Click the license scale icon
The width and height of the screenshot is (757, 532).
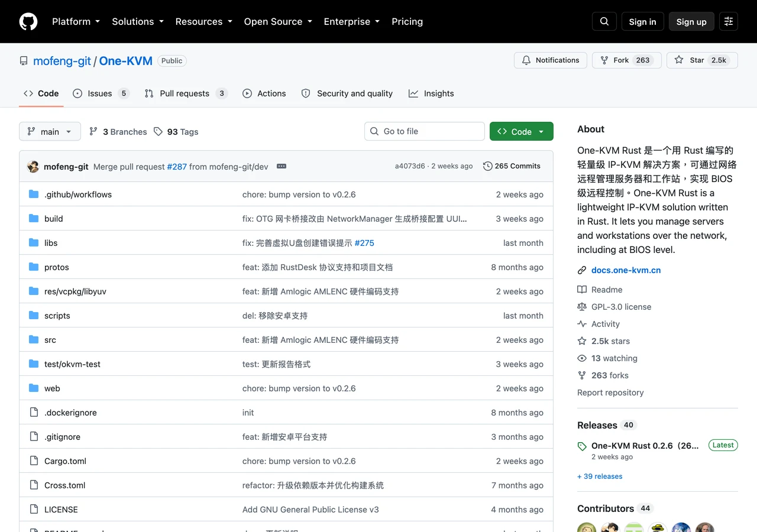(x=582, y=307)
